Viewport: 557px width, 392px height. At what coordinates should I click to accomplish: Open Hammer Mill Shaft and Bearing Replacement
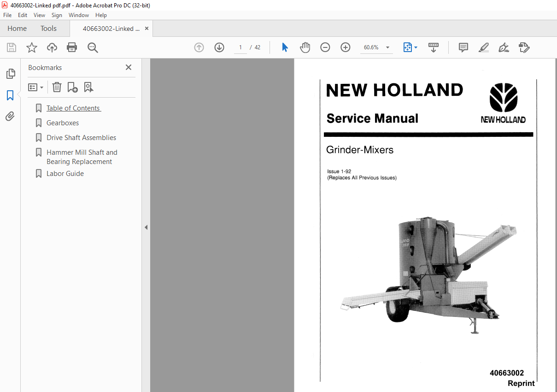pyautogui.click(x=82, y=157)
